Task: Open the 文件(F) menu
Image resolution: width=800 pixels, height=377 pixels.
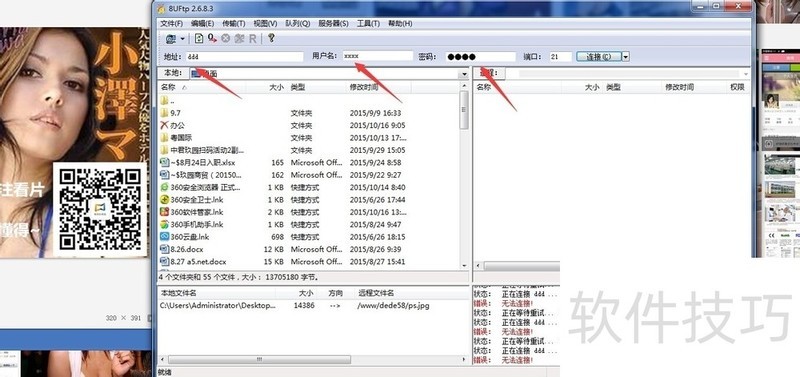Action: [x=171, y=23]
